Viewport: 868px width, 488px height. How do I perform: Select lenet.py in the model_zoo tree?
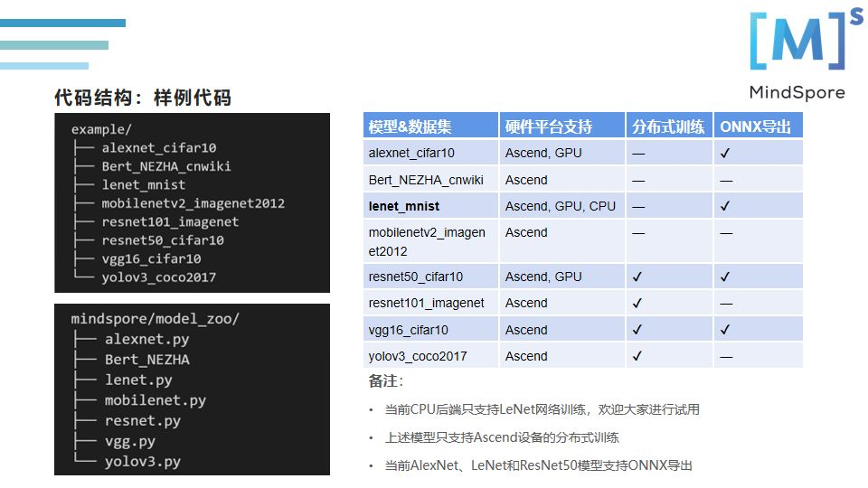coord(138,380)
